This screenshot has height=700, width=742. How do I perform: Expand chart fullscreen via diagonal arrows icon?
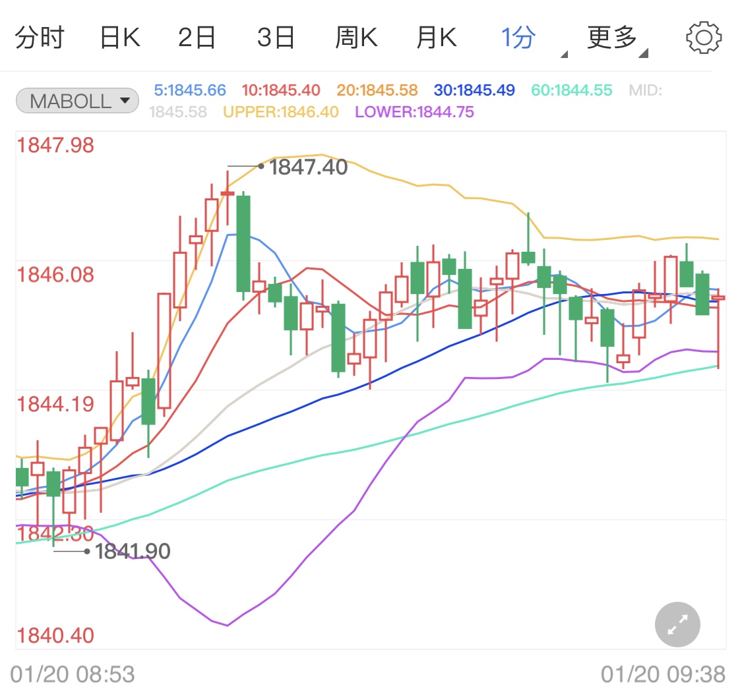[x=677, y=624]
